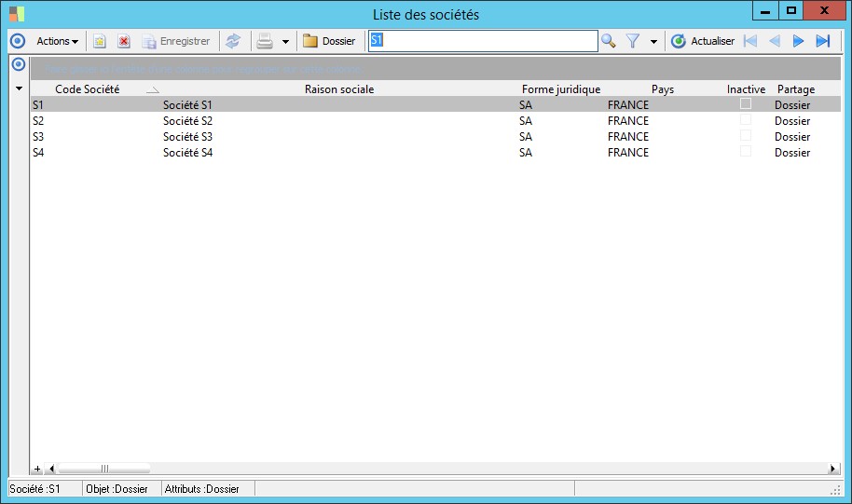Go to the previous record arrow
This screenshot has width=852, height=504.
coord(775,41)
